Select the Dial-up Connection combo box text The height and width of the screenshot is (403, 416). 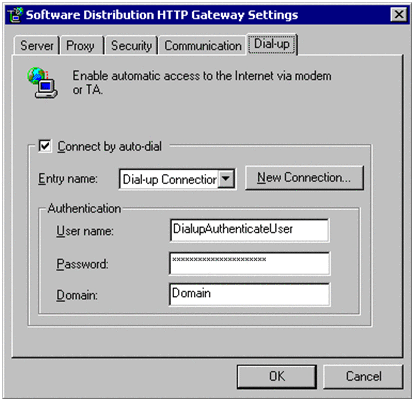coord(169,179)
